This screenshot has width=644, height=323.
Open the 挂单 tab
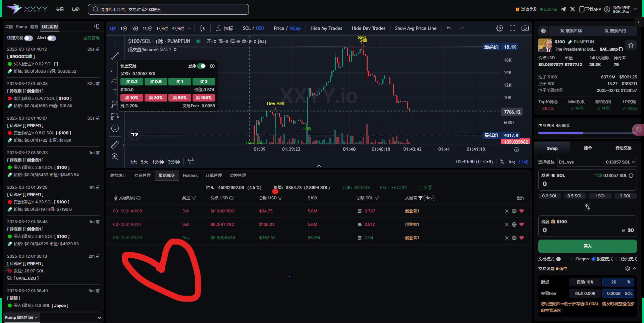click(588, 148)
